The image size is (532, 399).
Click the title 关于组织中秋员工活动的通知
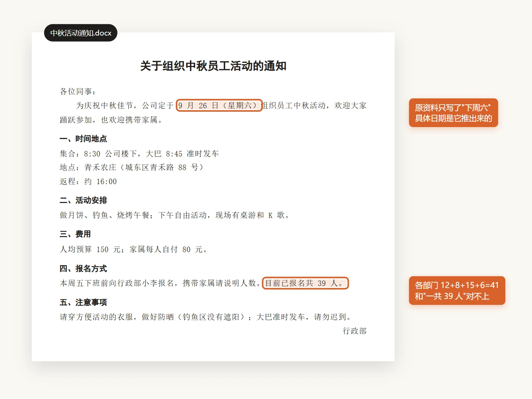213,66
